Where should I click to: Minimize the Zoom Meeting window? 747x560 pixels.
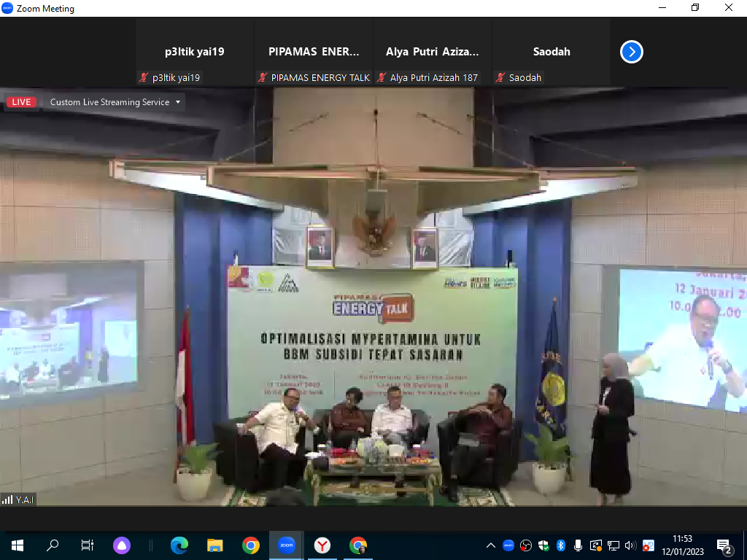[662, 8]
